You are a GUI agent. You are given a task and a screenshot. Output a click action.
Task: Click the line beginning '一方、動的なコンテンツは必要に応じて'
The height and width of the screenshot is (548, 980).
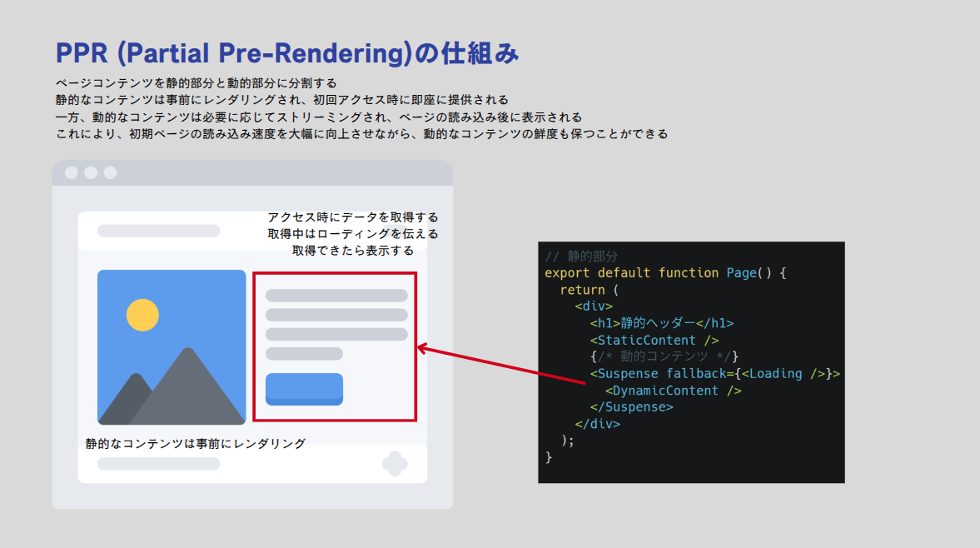tap(319, 117)
